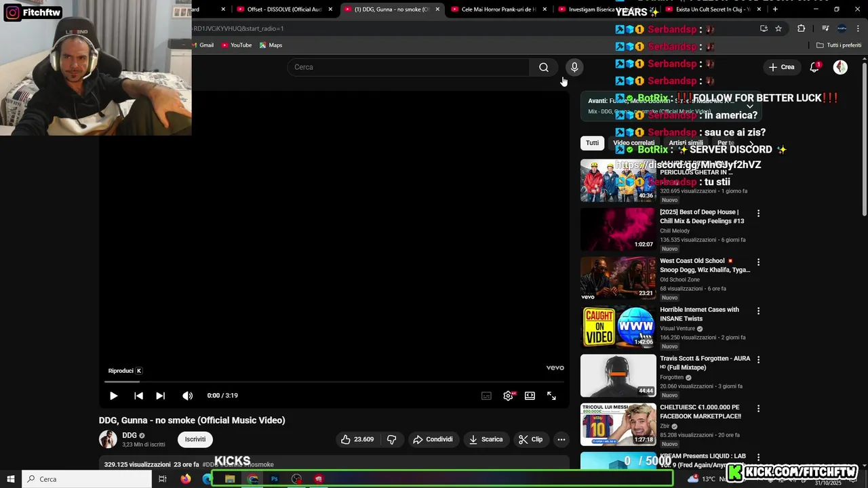Open options for CHELTUIESC video
Screen dimensions: 868x488
tap(758, 409)
